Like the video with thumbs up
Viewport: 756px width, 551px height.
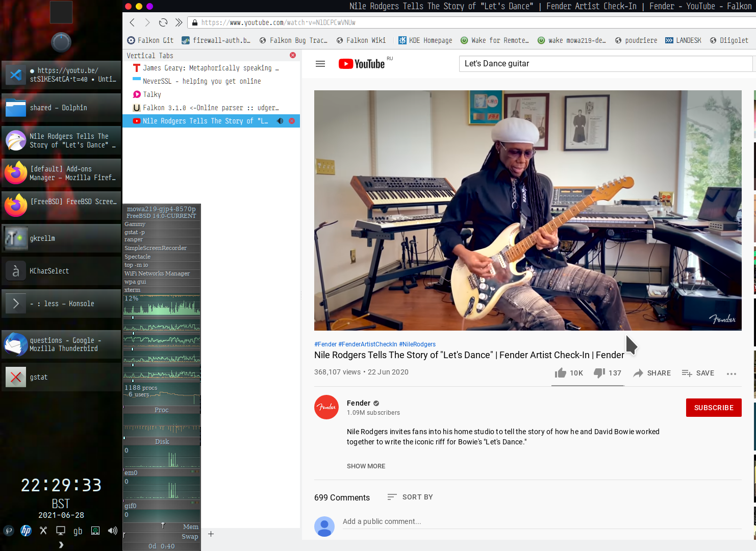tap(561, 373)
